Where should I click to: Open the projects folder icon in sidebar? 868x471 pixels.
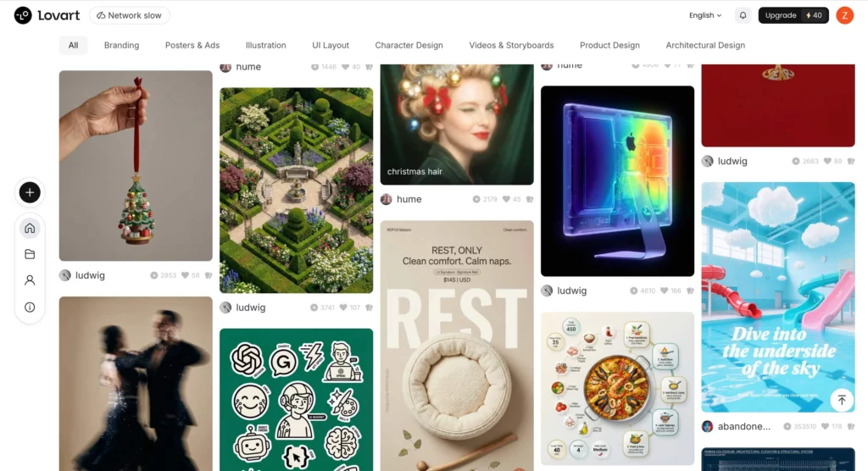click(x=30, y=254)
